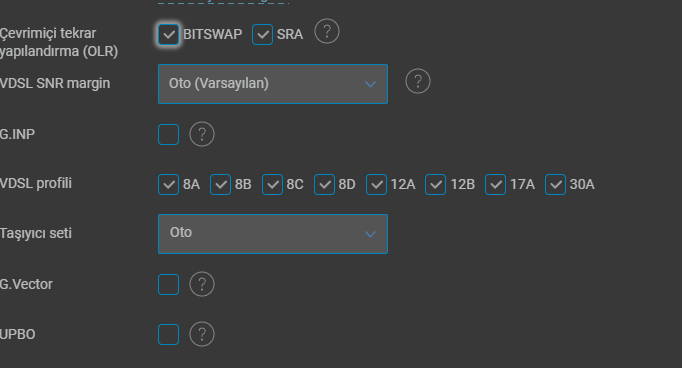Deselect the 8C profile checkbox
Image resolution: width=682 pixels, height=368 pixels.
pyautogui.click(x=272, y=184)
